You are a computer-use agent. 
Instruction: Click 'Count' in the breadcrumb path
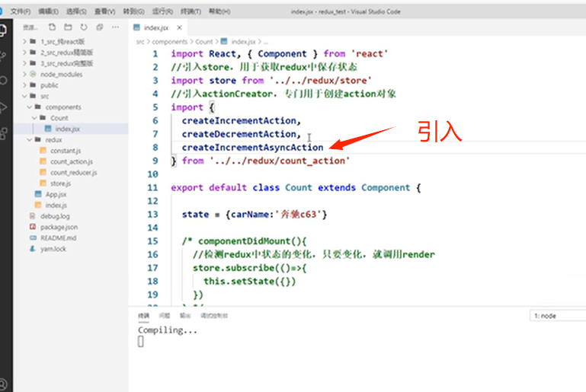(x=204, y=41)
